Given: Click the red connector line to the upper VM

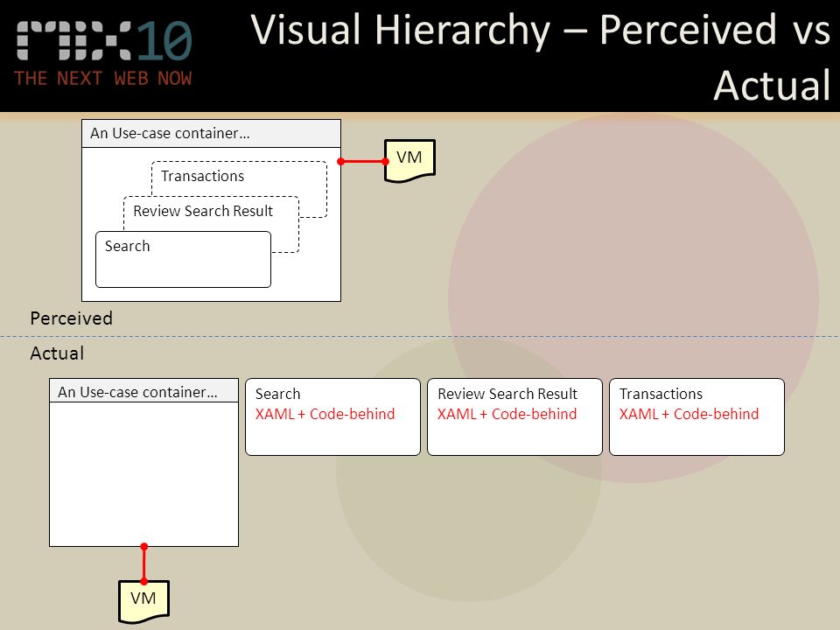Looking at the screenshot, I should coord(362,161).
